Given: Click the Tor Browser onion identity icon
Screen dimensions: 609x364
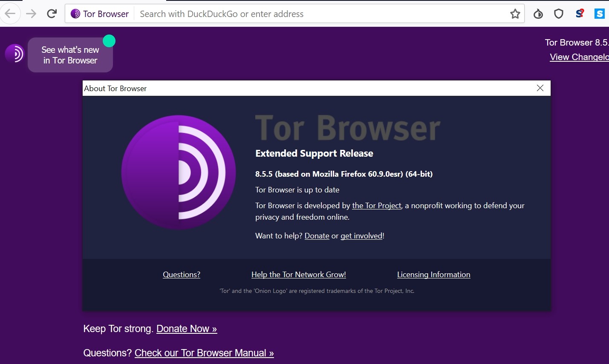Looking at the screenshot, I should coord(75,14).
